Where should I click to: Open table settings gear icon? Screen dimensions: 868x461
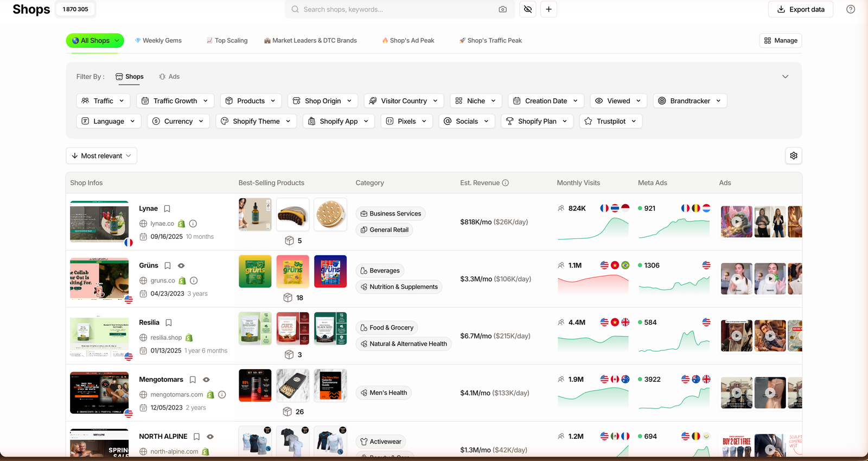[x=794, y=156]
